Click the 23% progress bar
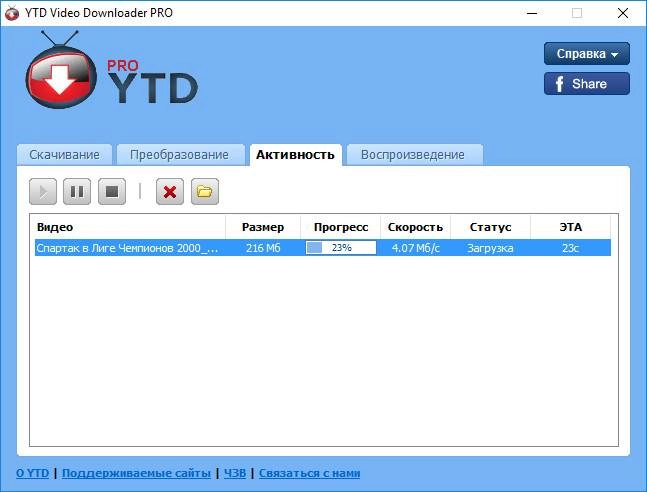The width and height of the screenshot is (647, 492). point(341,248)
